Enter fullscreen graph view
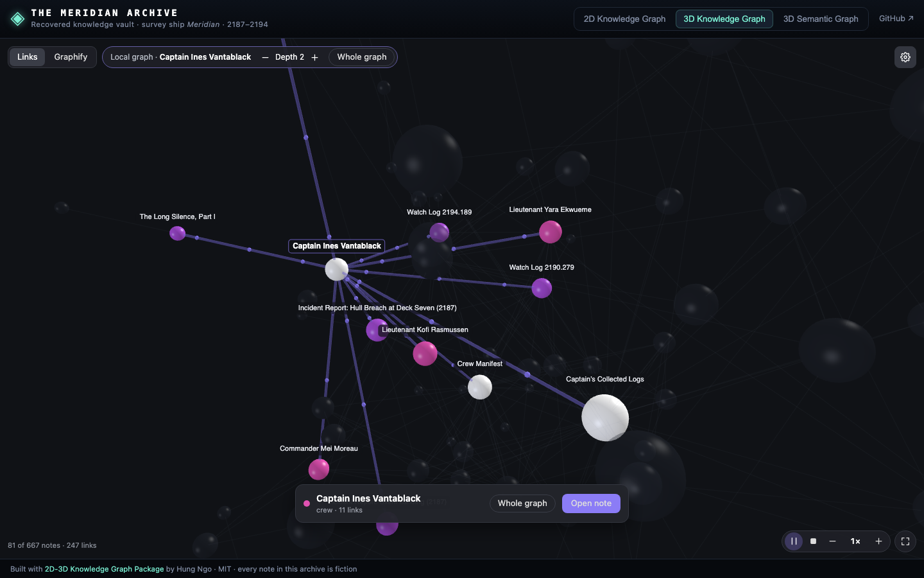This screenshot has width=924, height=578. click(905, 541)
